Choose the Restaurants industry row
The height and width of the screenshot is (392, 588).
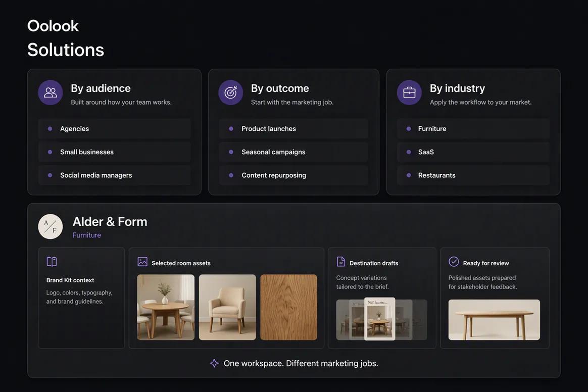(x=473, y=175)
